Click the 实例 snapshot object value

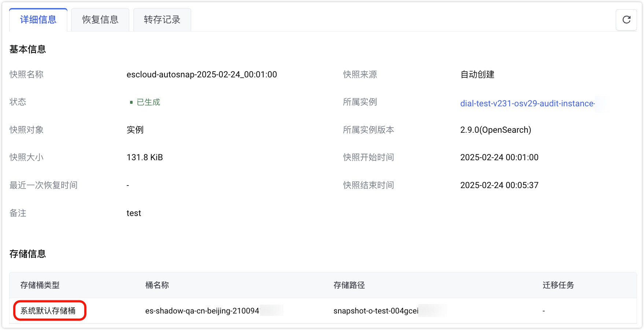(x=135, y=130)
